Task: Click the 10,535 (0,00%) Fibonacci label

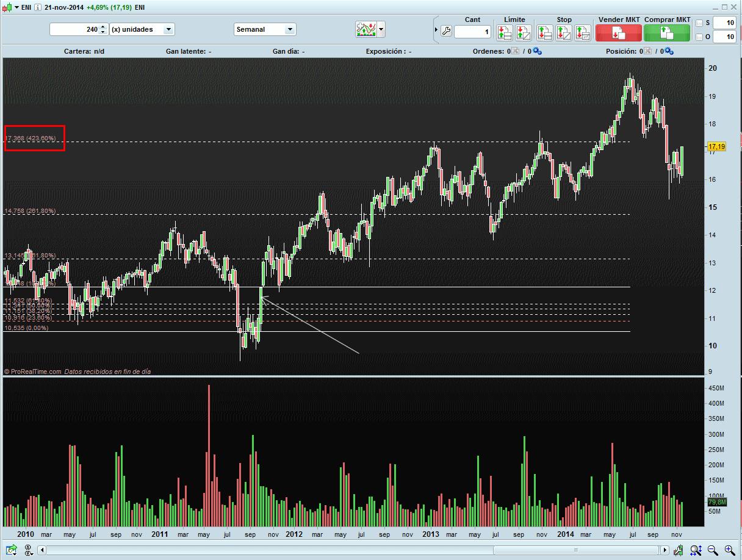Action: 26,328
